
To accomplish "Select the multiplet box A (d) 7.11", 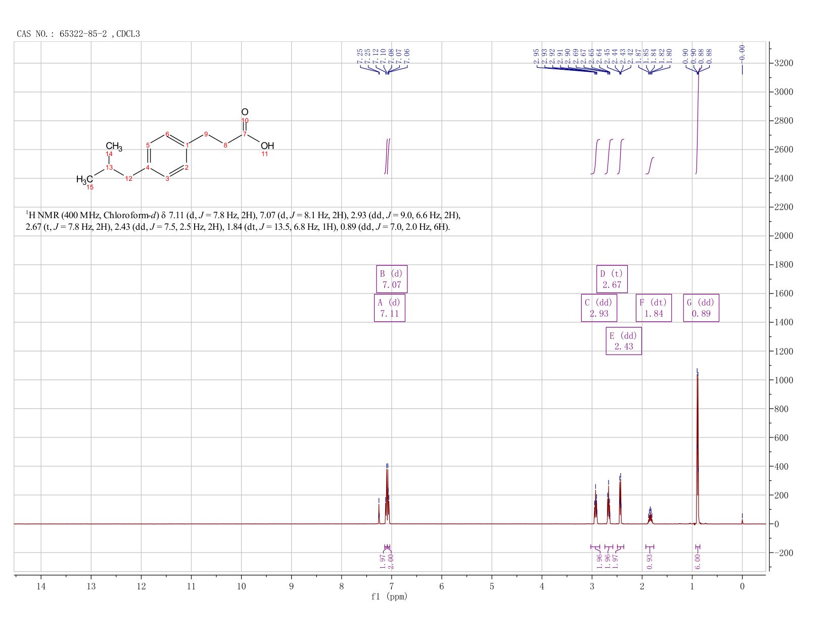I will [389, 308].
